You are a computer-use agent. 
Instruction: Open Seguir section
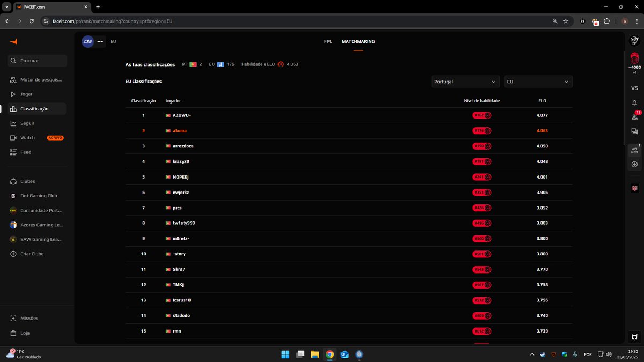(x=22, y=123)
